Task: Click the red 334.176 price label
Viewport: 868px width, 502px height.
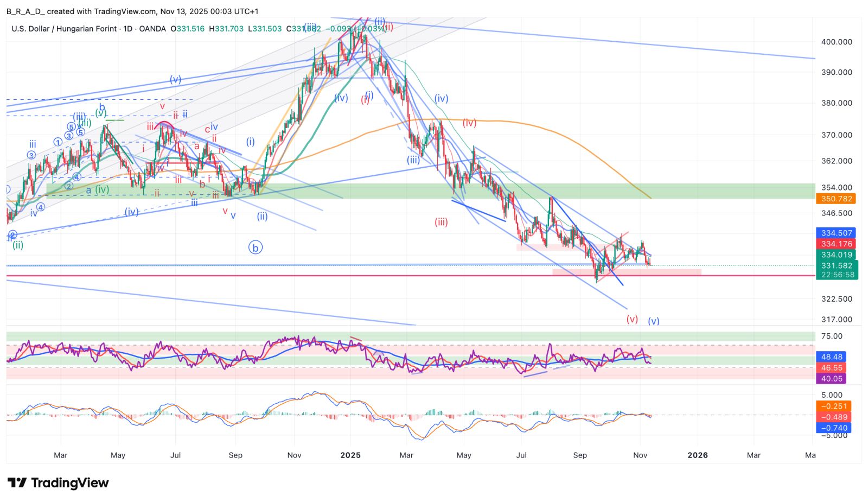Action: click(836, 244)
